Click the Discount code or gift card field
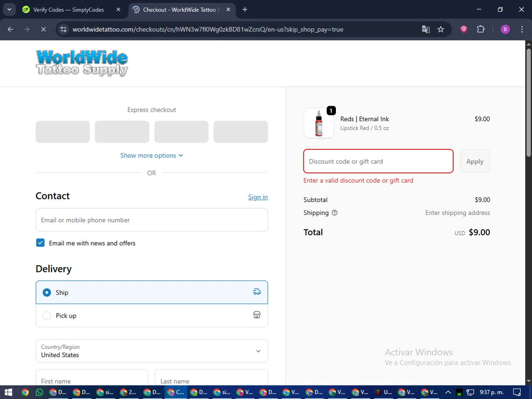Screen dimensions: 532x399 (378, 161)
